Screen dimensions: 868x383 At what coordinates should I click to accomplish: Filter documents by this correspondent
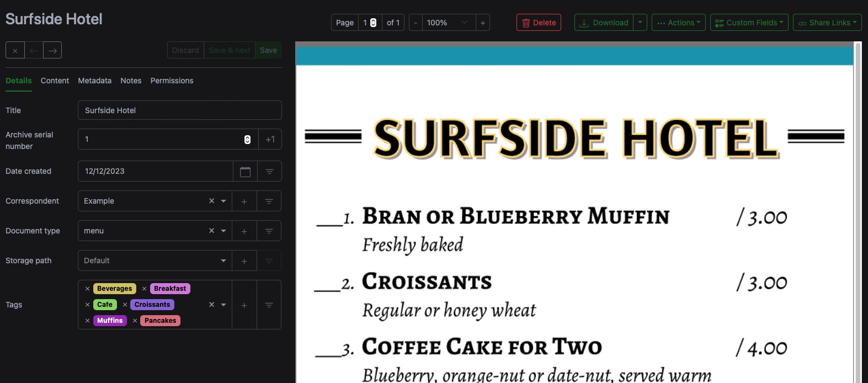point(269,201)
